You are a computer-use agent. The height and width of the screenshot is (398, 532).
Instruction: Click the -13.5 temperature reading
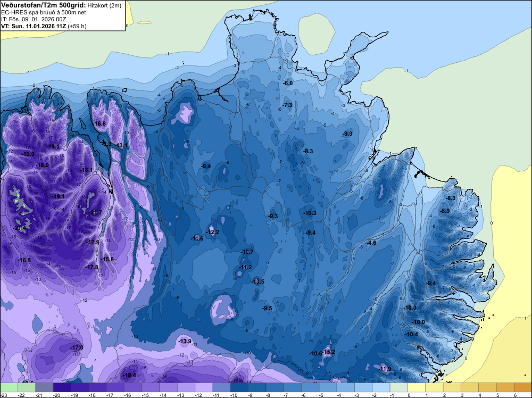[x=258, y=281]
